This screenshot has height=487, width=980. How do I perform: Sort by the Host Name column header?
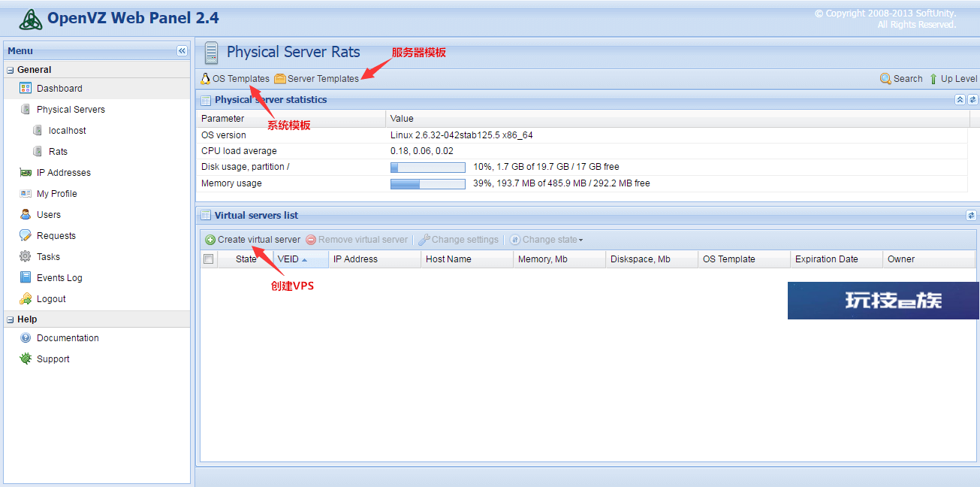pos(467,259)
